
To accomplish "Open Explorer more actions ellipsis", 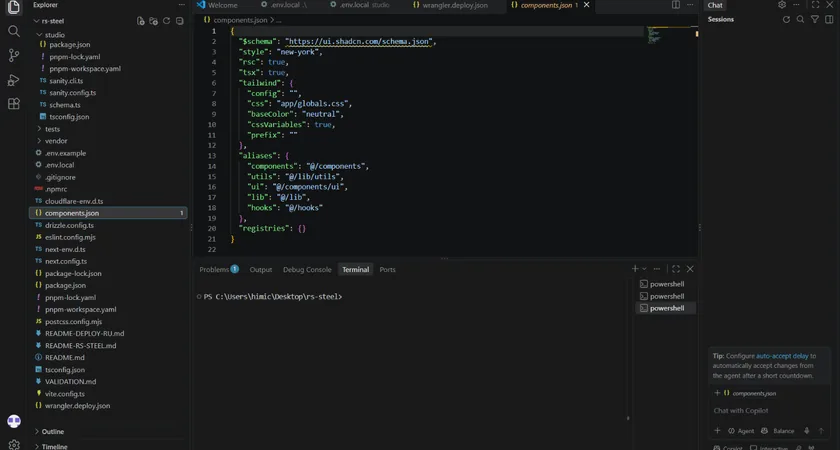I will coord(182,5).
